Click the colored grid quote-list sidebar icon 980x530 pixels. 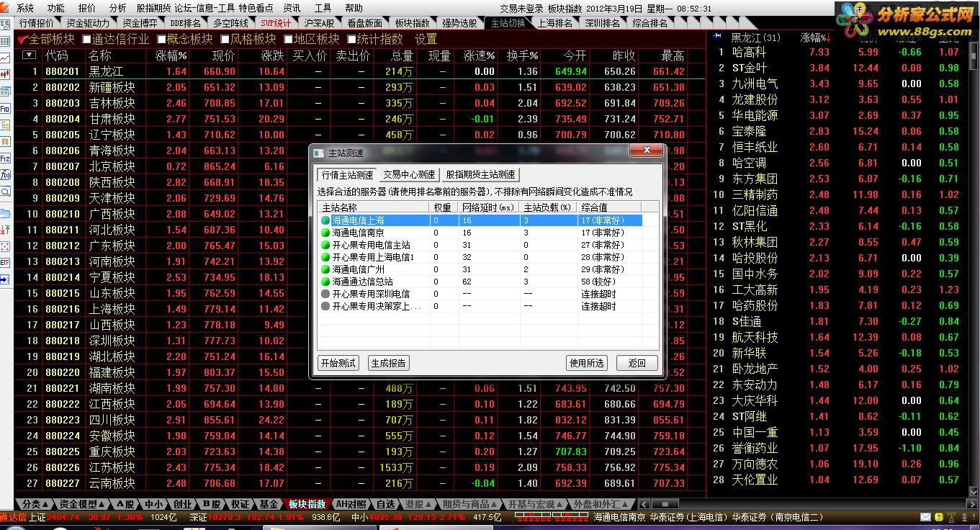tap(5, 41)
